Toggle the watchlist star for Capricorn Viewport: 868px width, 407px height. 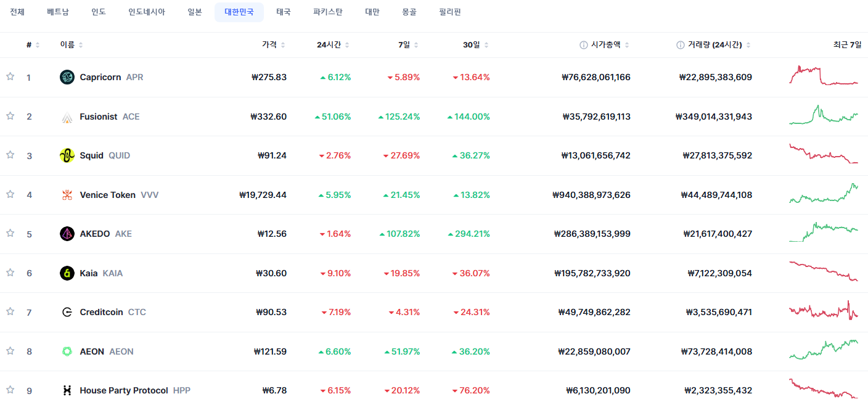point(10,76)
